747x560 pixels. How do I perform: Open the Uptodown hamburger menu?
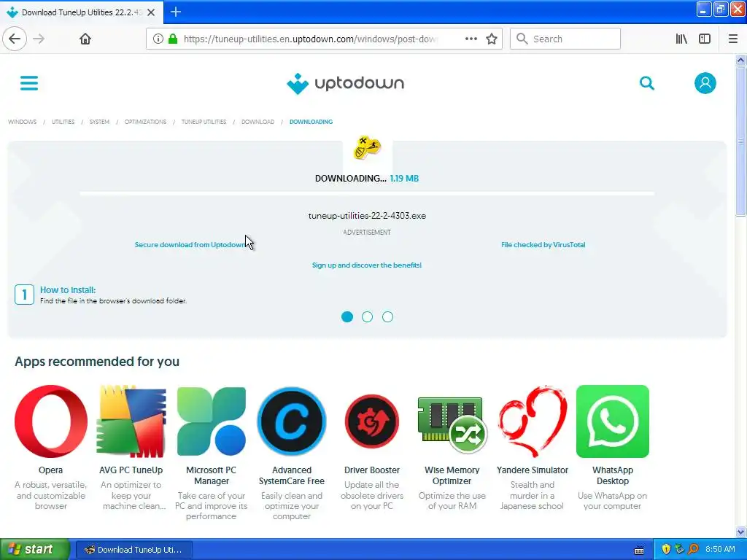point(29,83)
